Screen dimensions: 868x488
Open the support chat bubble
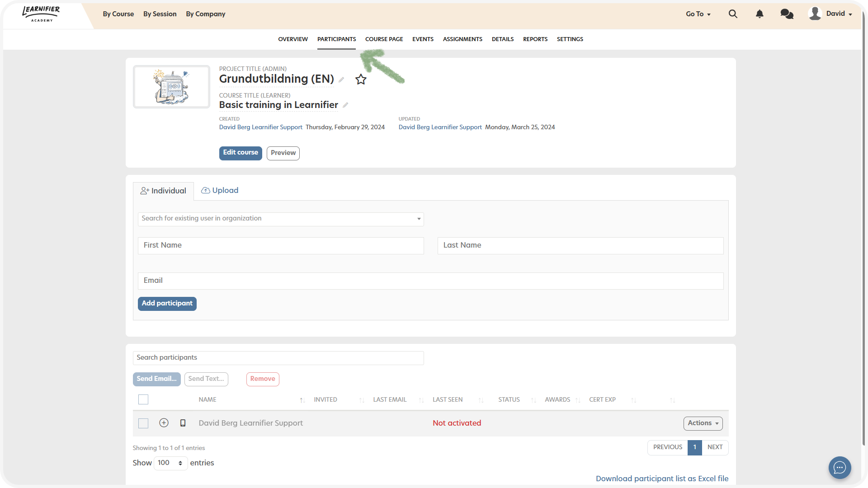(x=840, y=467)
